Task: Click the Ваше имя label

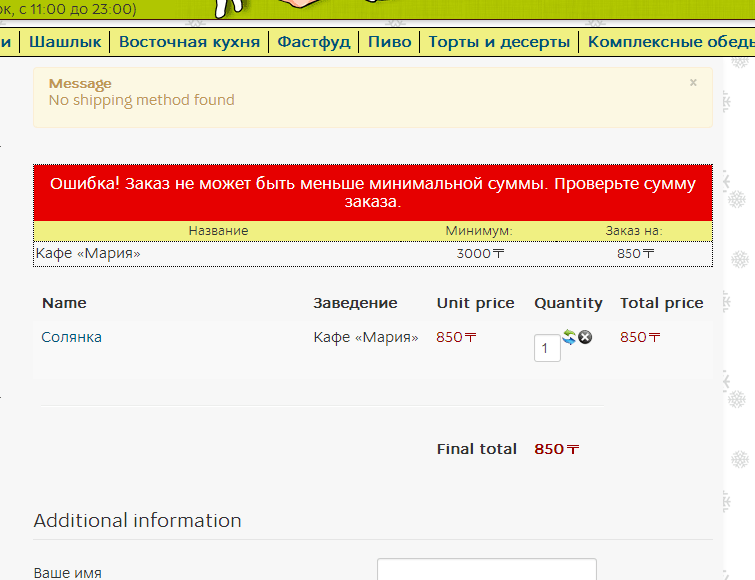Action: point(67,573)
